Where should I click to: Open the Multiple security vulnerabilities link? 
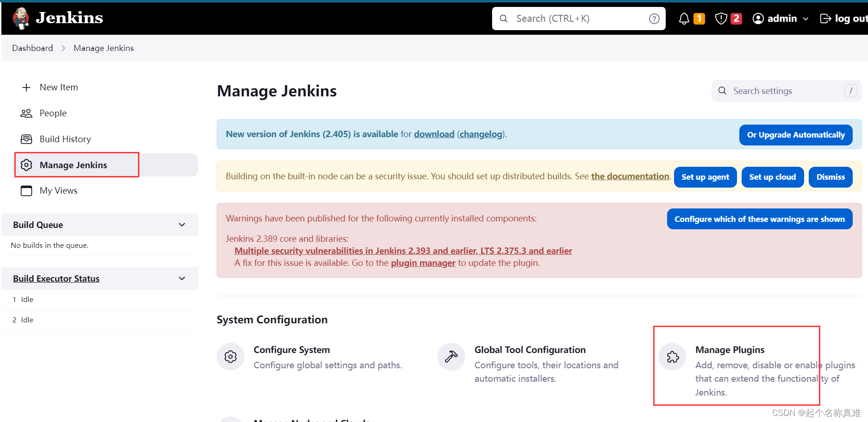coord(403,251)
